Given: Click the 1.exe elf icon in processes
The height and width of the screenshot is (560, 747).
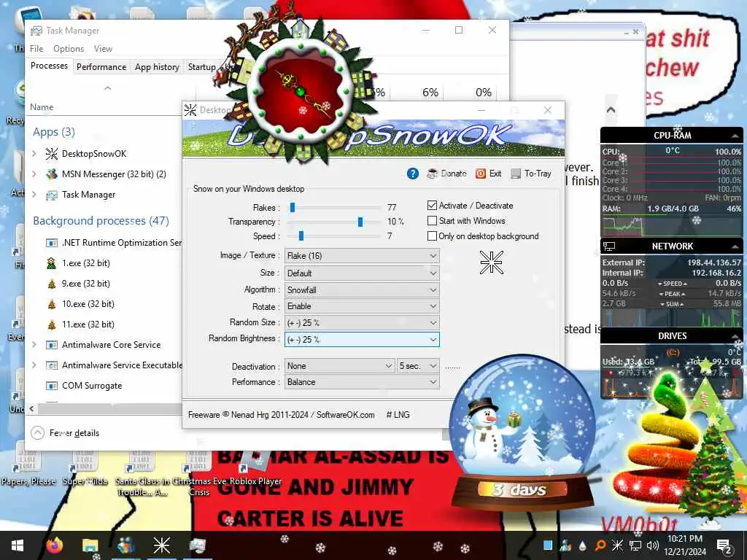Looking at the screenshot, I should coord(52,262).
